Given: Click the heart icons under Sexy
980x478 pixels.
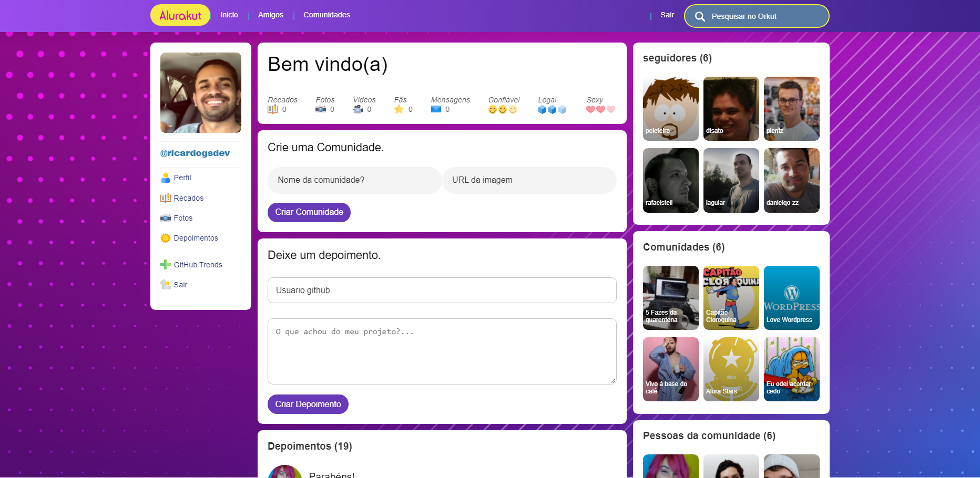Looking at the screenshot, I should click(600, 109).
